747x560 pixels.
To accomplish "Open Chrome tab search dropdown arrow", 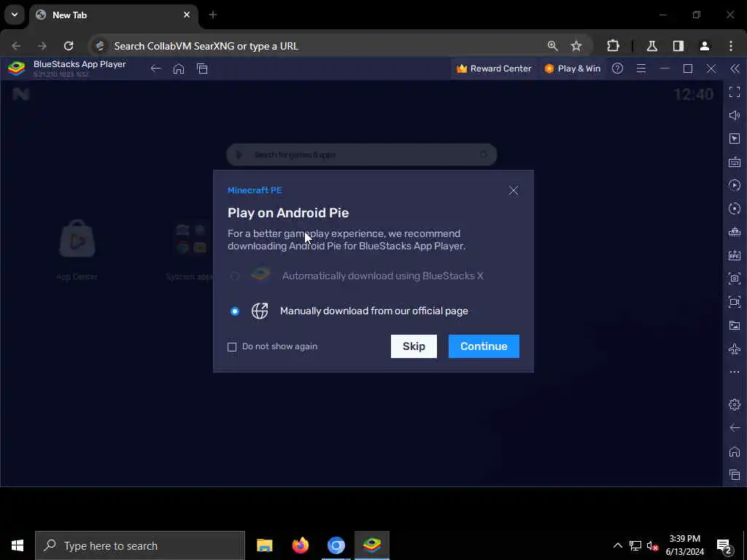I will coord(15,15).
